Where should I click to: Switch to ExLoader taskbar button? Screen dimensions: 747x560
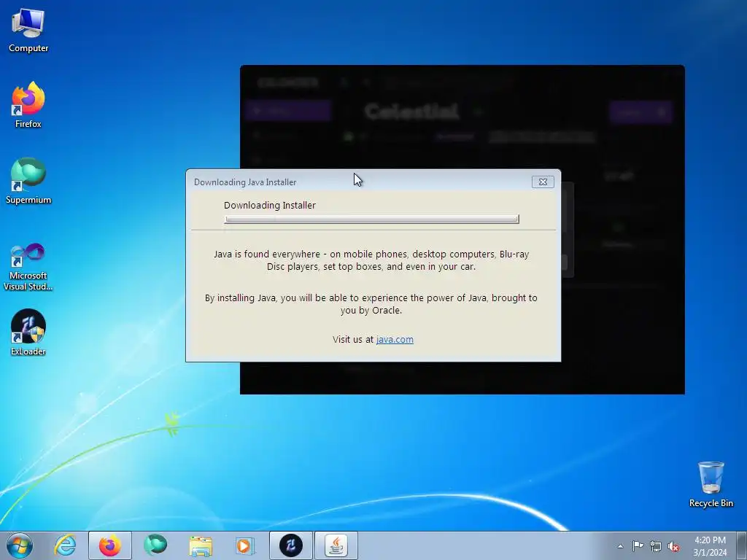pos(291,545)
